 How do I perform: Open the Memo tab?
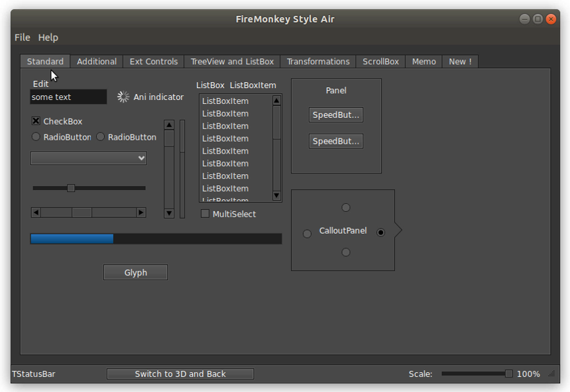(x=424, y=62)
